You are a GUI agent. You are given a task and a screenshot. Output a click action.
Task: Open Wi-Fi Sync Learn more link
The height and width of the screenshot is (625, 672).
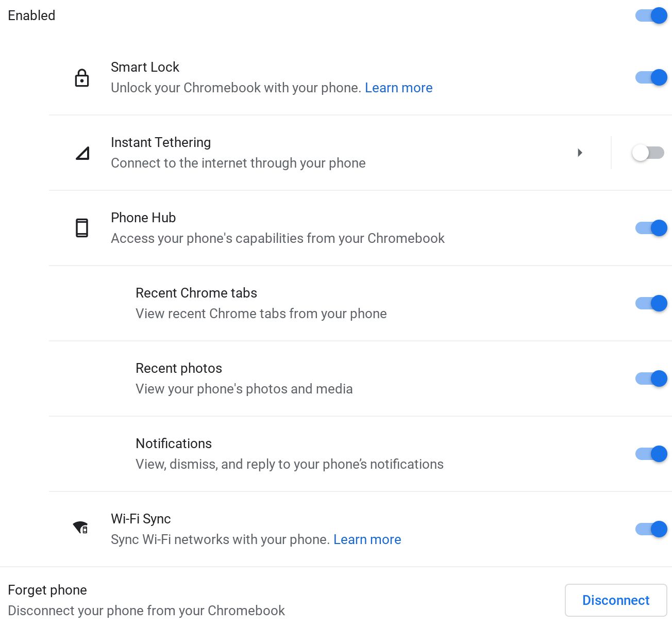click(367, 539)
